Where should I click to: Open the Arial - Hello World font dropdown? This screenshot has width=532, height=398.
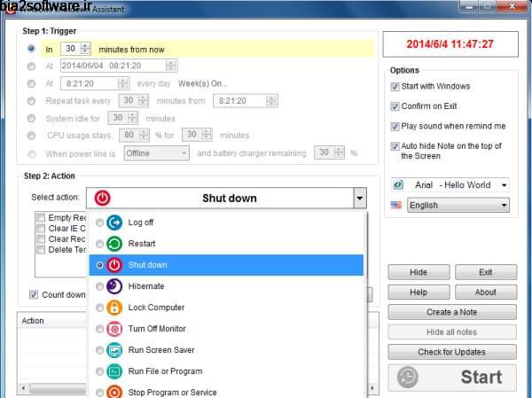click(505, 185)
